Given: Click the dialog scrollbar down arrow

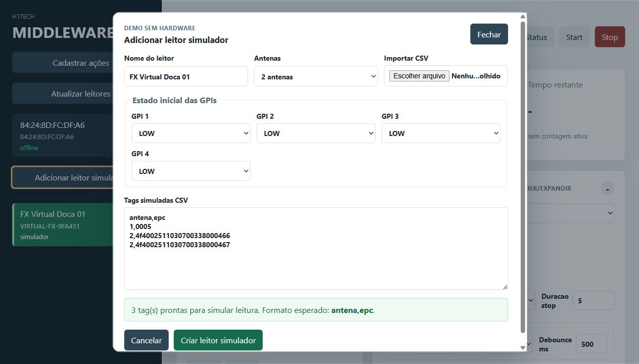Looking at the screenshot, I should click(x=523, y=347).
